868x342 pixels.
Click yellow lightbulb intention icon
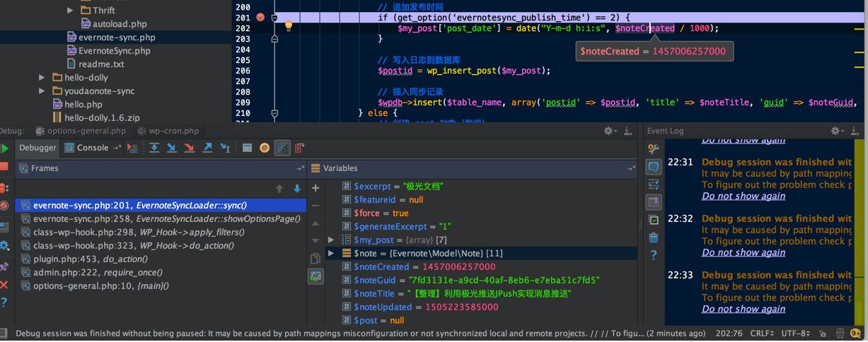coord(289,26)
